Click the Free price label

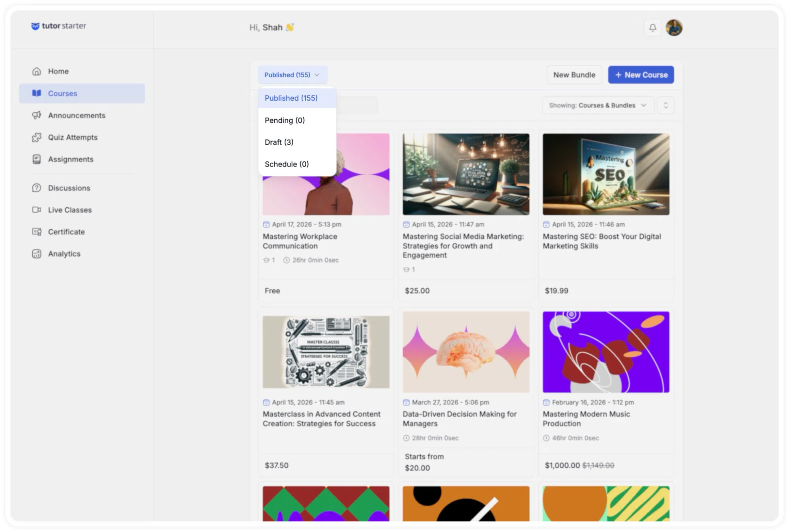point(272,291)
